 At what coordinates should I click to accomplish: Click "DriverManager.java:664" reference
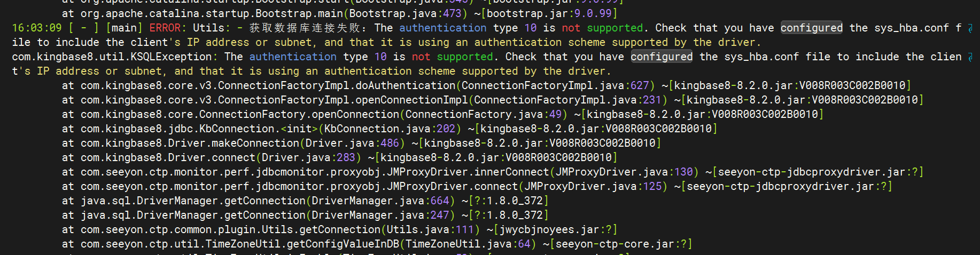(380, 201)
